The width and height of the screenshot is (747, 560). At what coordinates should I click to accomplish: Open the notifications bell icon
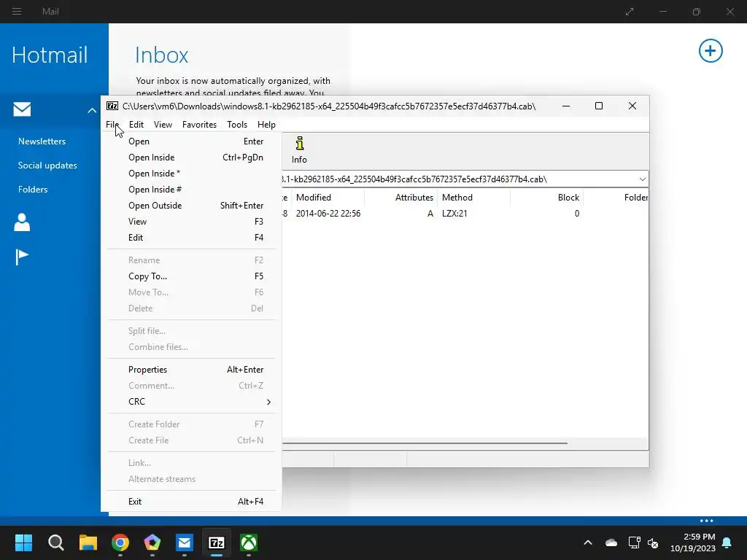point(727,542)
